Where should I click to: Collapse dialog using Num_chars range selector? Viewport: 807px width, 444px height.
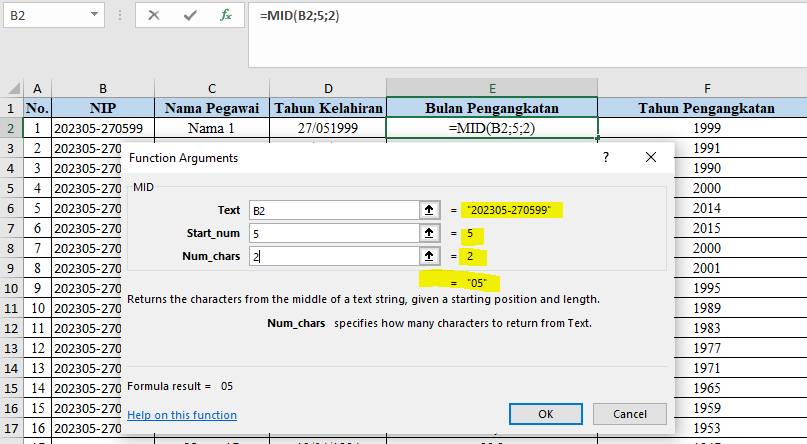tap(429, 256)
